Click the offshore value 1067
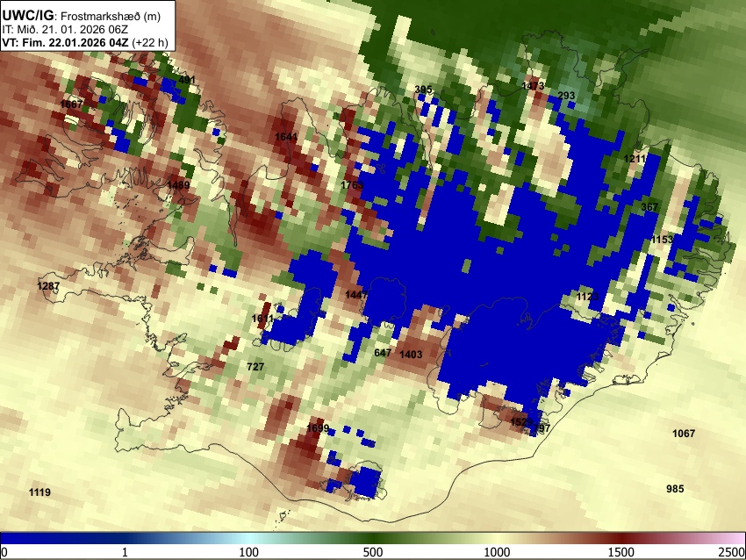Viewport: 746px width, 560px height. pos(684,434)
